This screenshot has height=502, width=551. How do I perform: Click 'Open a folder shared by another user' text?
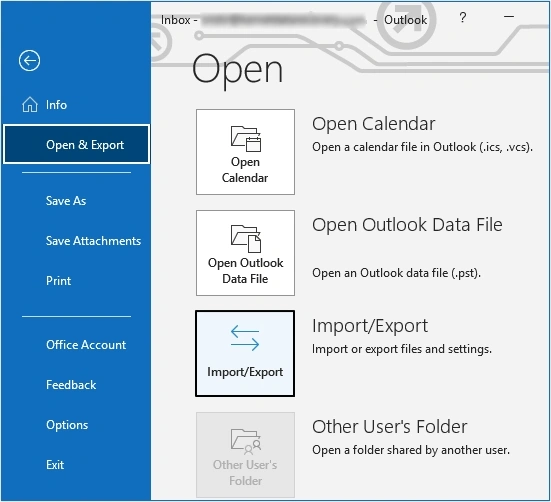pyautogui.click(x=411, y=450)
